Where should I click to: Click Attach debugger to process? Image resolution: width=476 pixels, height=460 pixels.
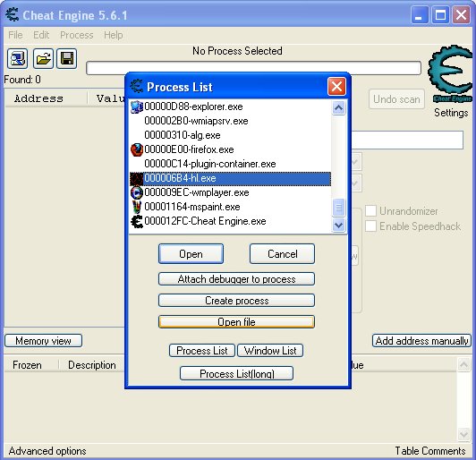(236, 279)
